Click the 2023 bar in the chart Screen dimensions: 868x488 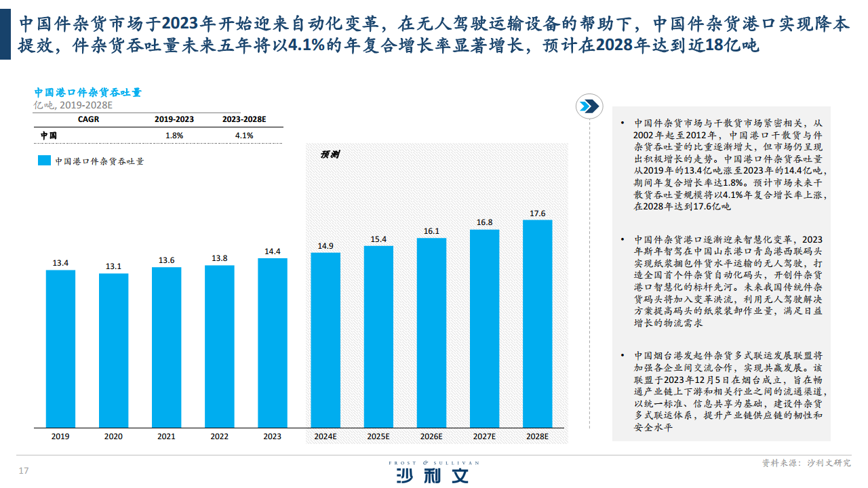(x=272, y=344)
